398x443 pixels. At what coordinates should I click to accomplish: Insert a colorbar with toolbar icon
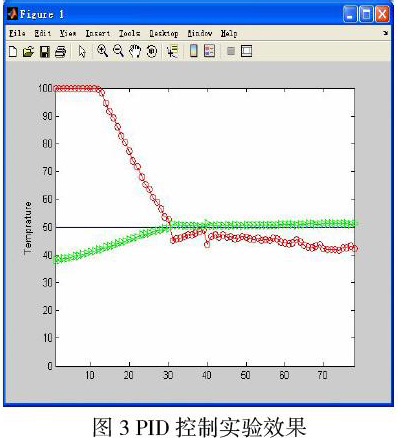(x=194, y=51)
